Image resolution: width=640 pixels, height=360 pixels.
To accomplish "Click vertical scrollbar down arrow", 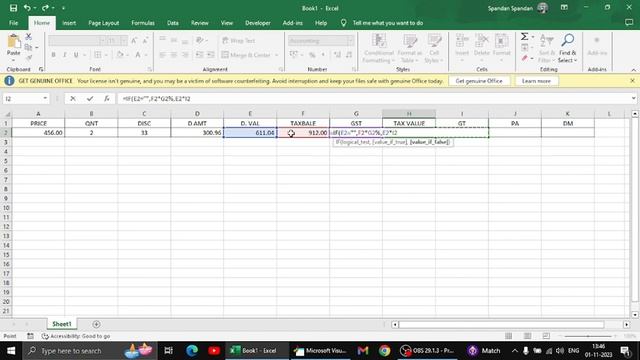I will 635,314.
